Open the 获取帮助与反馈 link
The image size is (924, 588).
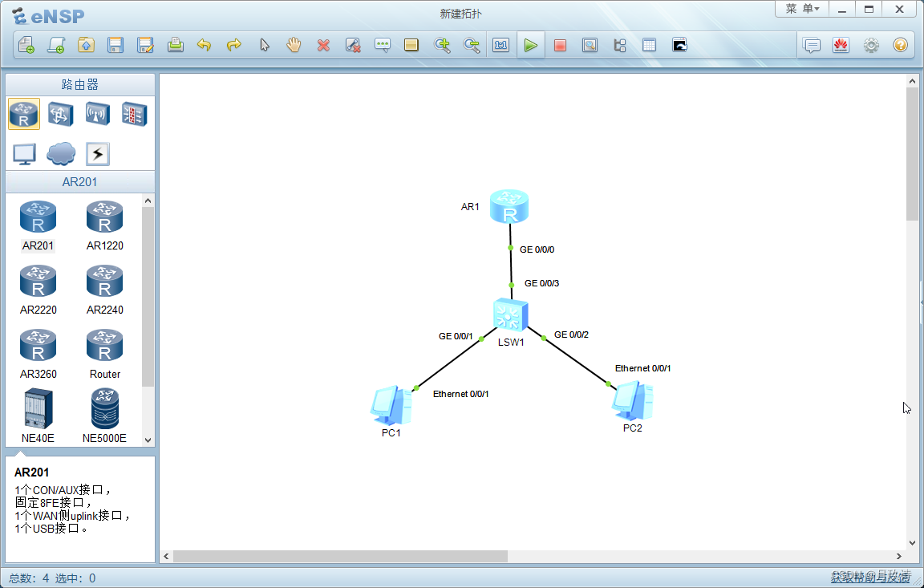point(870,578)
